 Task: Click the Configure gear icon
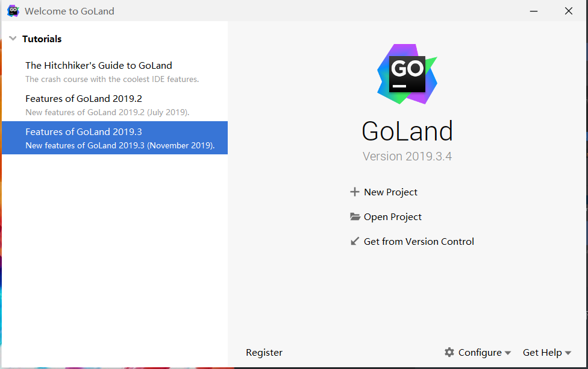[x=449, y=352]
